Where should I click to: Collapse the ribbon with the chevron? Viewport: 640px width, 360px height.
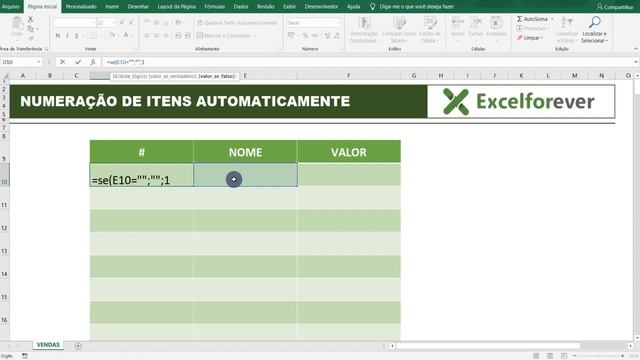coord(636,49)
